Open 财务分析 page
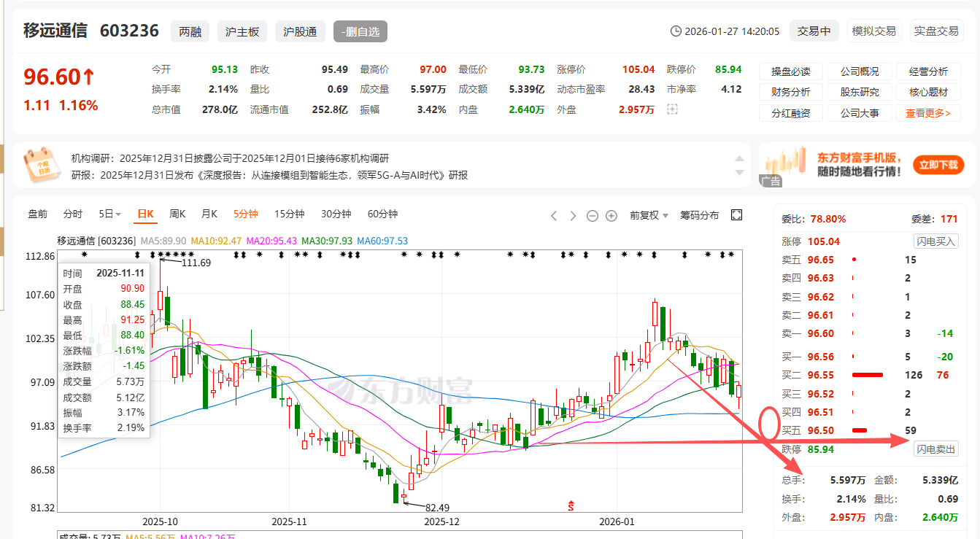This screenshot has height=539, width=980. coord(791,92)
